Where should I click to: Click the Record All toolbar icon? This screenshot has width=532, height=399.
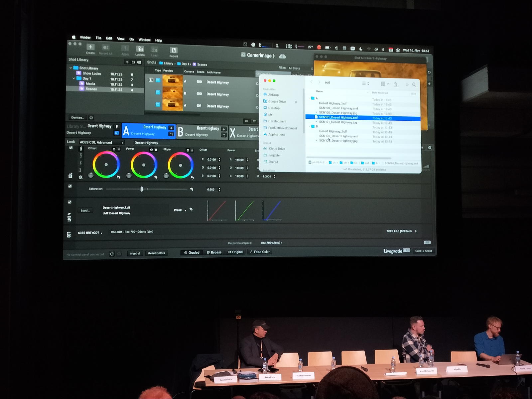(x=105, y=48)
